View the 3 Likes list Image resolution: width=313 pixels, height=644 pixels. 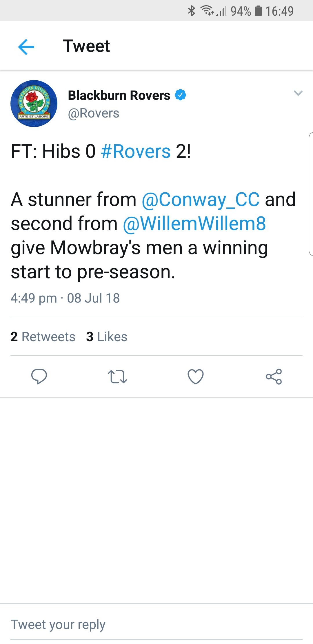click(x=107, y=337)
